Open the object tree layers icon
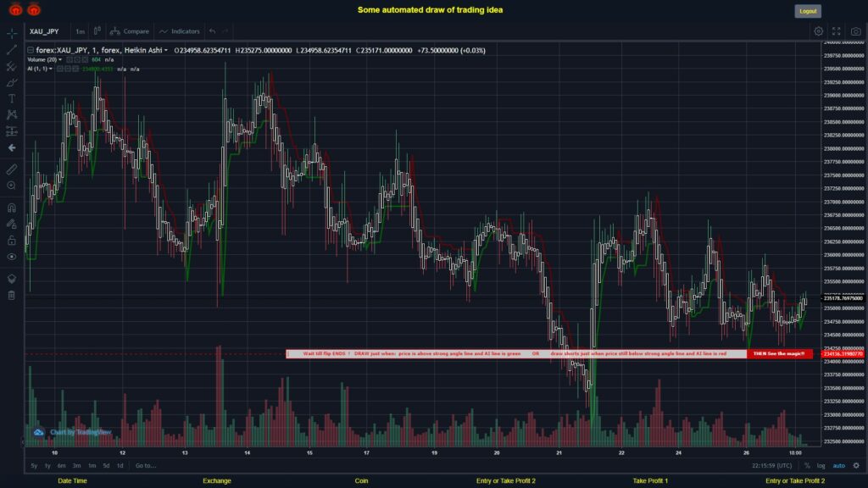The height and width of the screenshot is (488, 868). pos(12,278)
